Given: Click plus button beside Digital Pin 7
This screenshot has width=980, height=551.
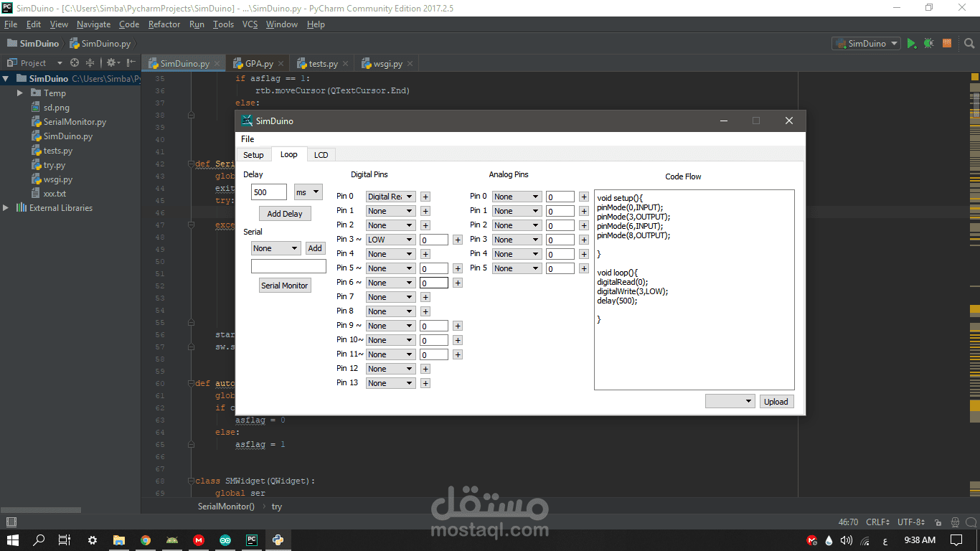Looking at the screenshot, I should tap(425, 297).
